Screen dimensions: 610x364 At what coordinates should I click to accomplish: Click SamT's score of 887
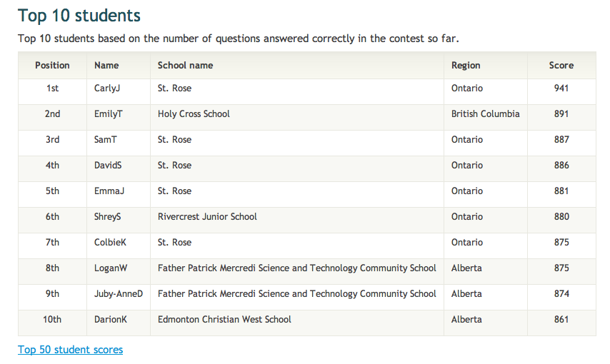pos(561,140)
